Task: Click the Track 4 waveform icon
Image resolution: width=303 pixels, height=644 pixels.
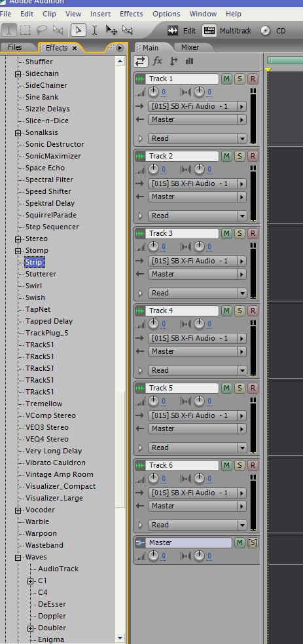Action: pos(140,311)
